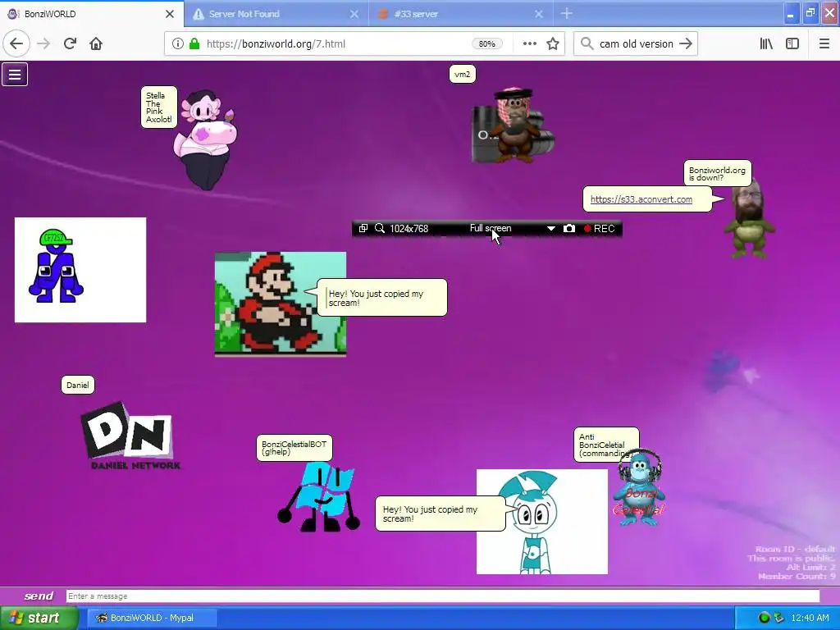The height and width of the screenshot is (630, 840).
Task: Reset the 80% zoom level badge
Action: (x=487, y=44)
